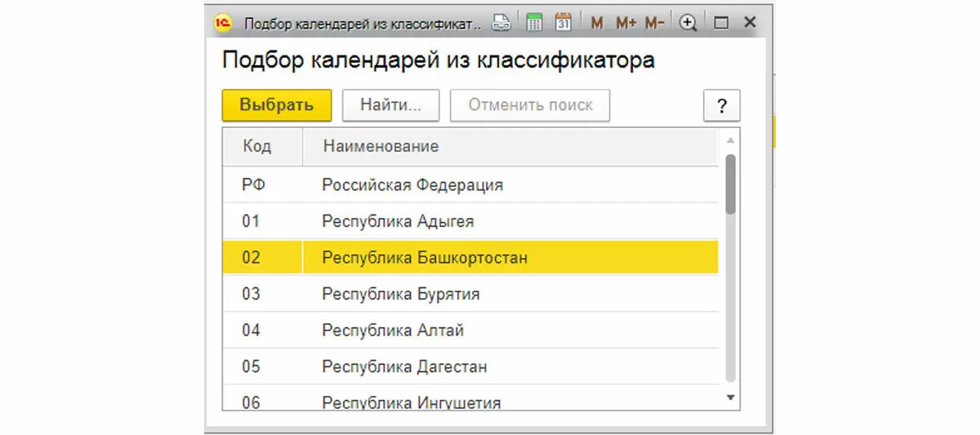Click the M+ add to memory icon
This screenshot has height=435, width=980.
tap(626, 24)
